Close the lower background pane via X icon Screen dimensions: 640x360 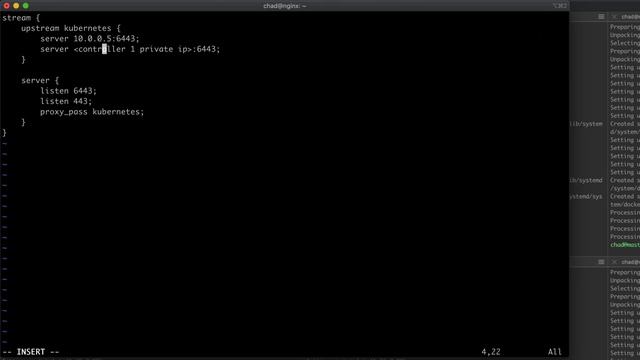(x=614, y=262)
